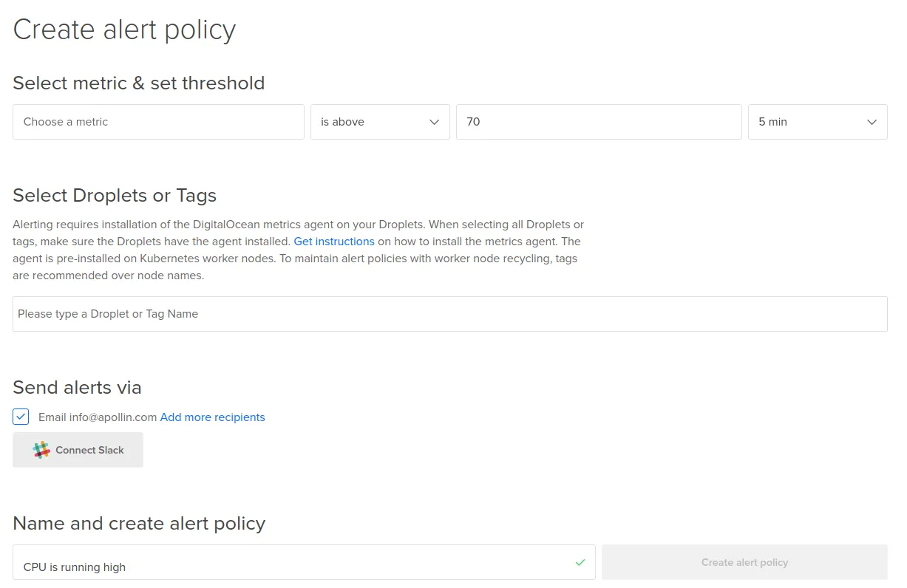The height and width of the screenshot is (588, 907).
Task: Click the chevron on the 5 min dropdown
Action: coord(872,123)
